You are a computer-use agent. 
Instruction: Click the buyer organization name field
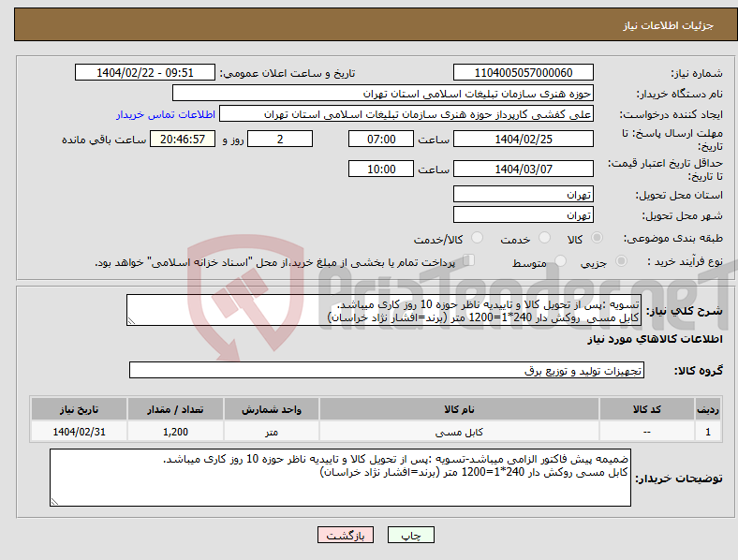tap(383, 93)
